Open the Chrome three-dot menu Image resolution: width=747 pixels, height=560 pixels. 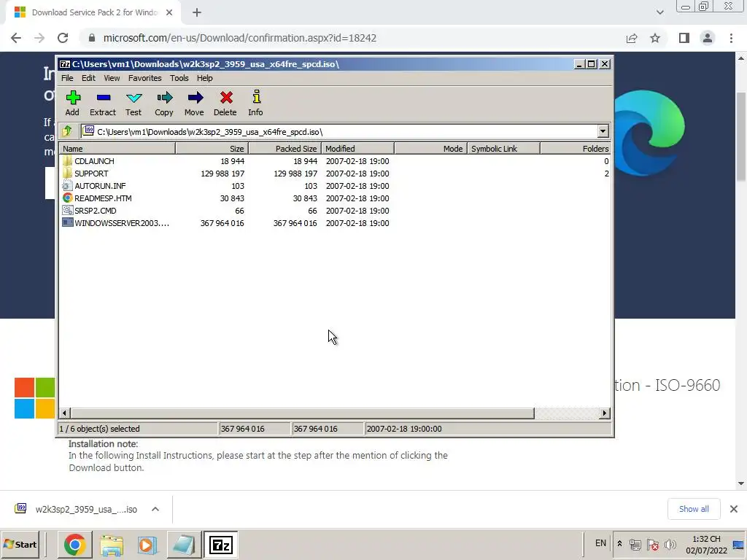click(x=731, y=38)
